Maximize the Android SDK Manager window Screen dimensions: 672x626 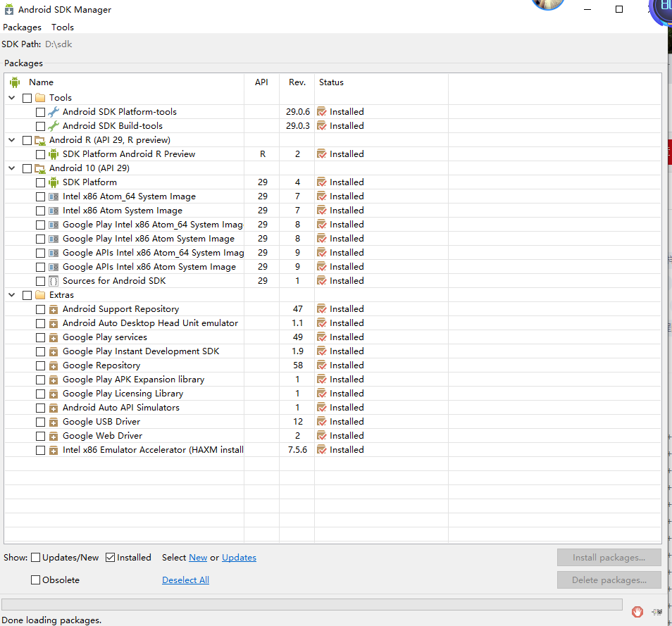point(619,9)
